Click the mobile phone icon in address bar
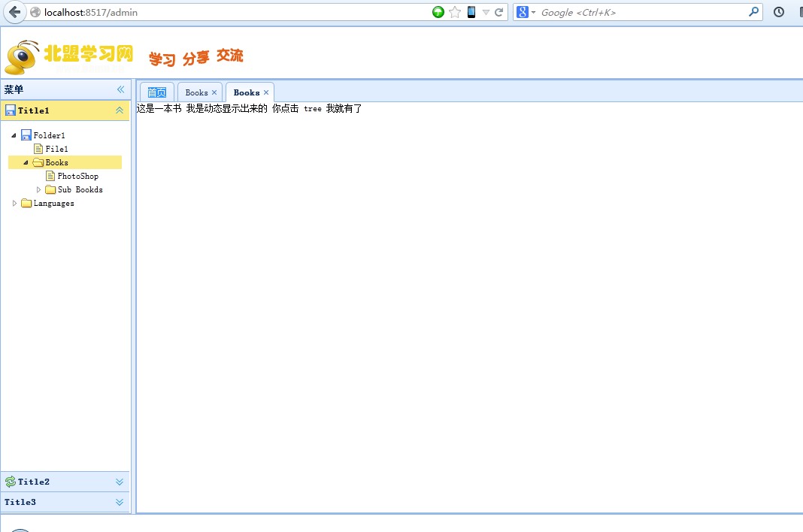Viewport: 803px width, 532px height. click(x=471, y=12)
